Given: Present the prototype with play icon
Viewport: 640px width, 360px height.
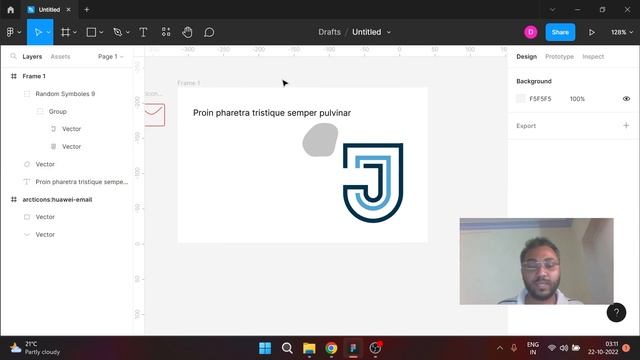Looking at the screenshot, I should (591, 32).
